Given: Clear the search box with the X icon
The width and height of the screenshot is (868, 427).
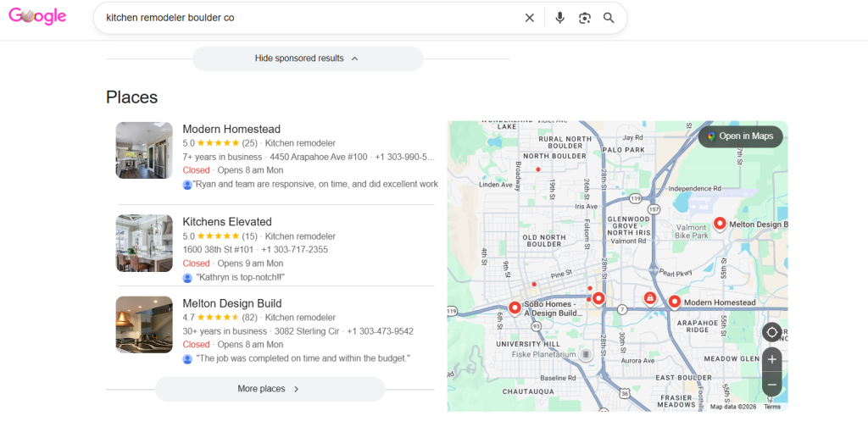Looking at the screenshot, I should [x=529, y=18].
